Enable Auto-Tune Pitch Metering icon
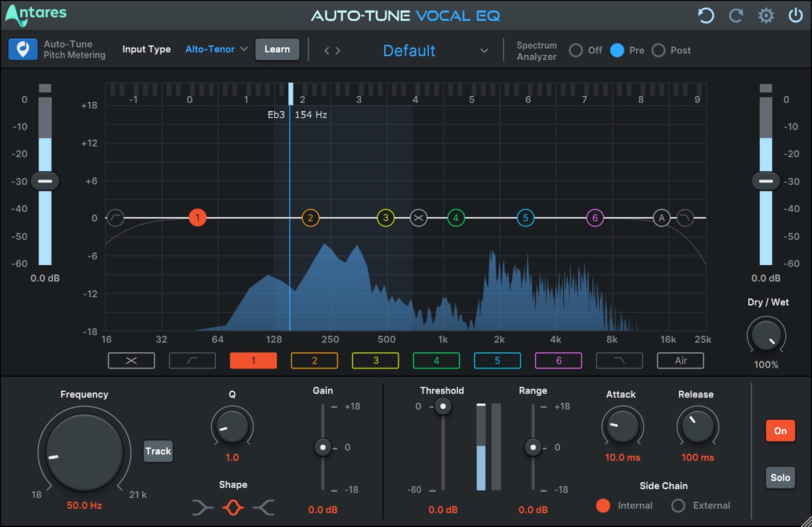Screen dimensions: 812x527 pyautogui.click(x=23, y=49)
